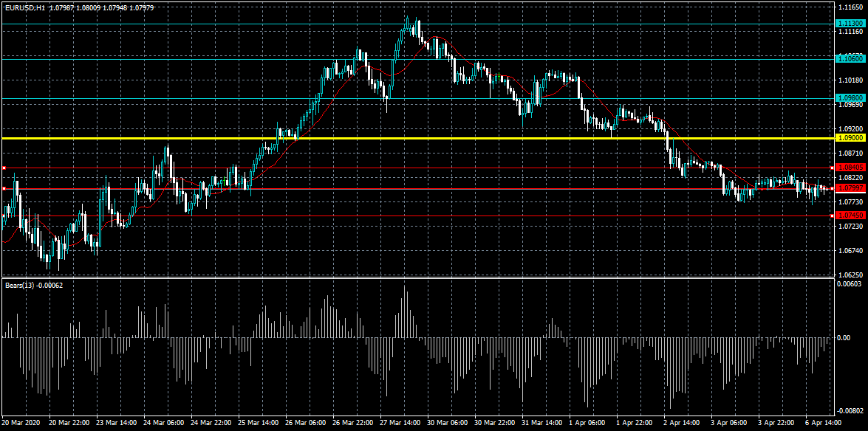Click the 25 Mar 14:00 time label
Screen dimensions: 868x431
click(x=259, y=423)
